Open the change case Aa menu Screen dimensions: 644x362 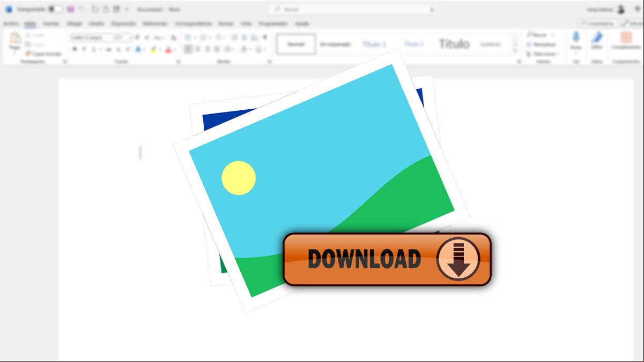click(x=159, y=37)
